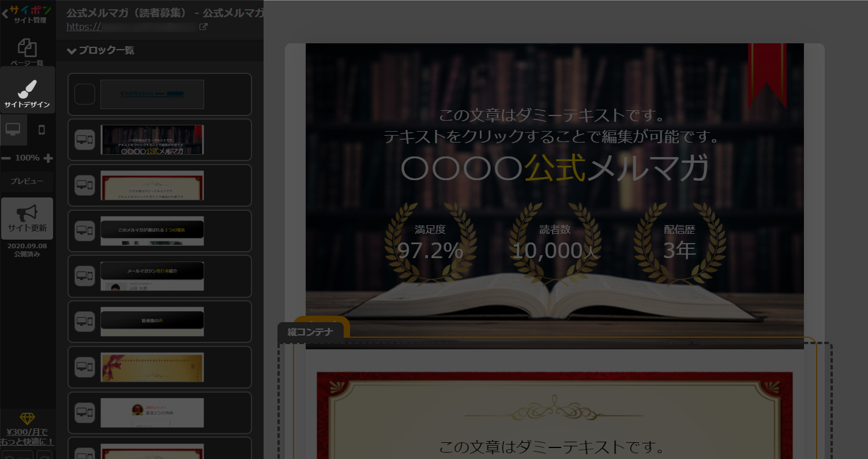Click the 満足度 97.2% laurel badge

(430, 244)
